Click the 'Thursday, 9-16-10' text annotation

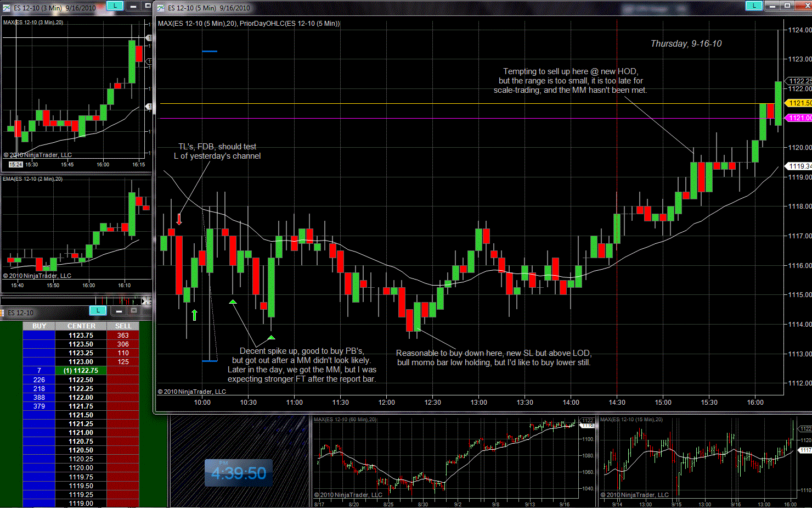click(x=686, y=43)
